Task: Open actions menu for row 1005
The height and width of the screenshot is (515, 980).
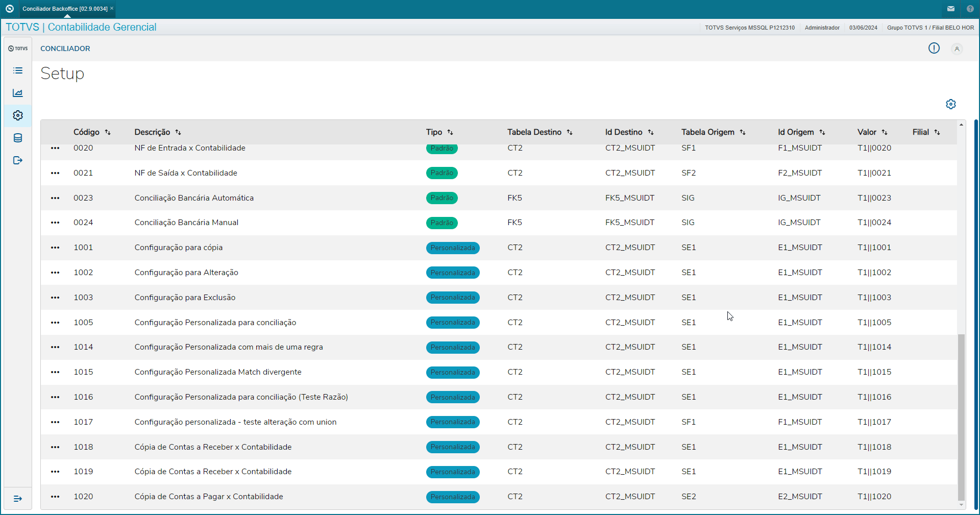Action: (55, 323)
